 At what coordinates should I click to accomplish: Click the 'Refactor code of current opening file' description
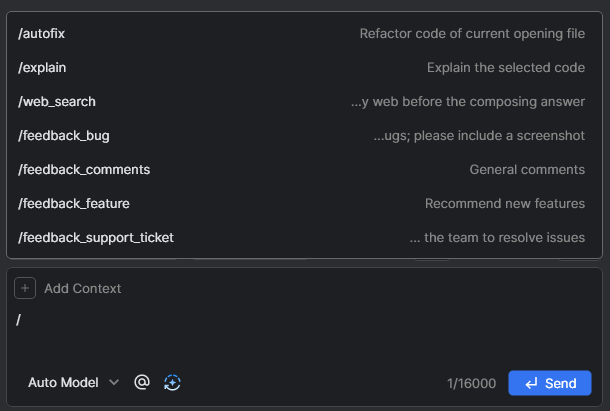[x=472, y=34]
